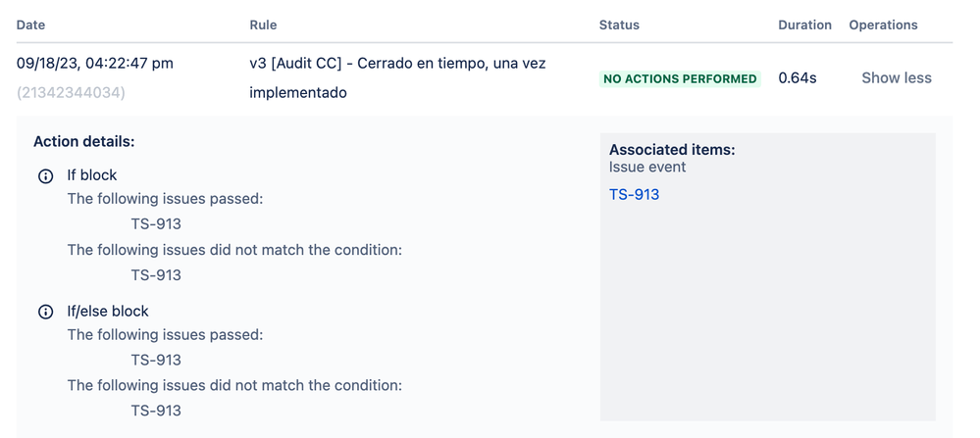The height and width of the screenshot is (438, 980).
Task: Click the Action details heading
Action: pyautogui.click(x=83, y=142)
